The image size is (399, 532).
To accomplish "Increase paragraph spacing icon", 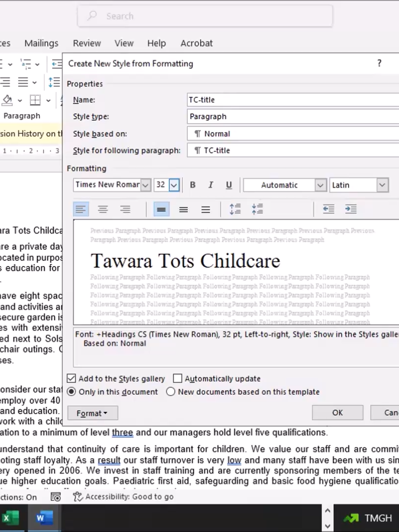I will pos(235,209).
